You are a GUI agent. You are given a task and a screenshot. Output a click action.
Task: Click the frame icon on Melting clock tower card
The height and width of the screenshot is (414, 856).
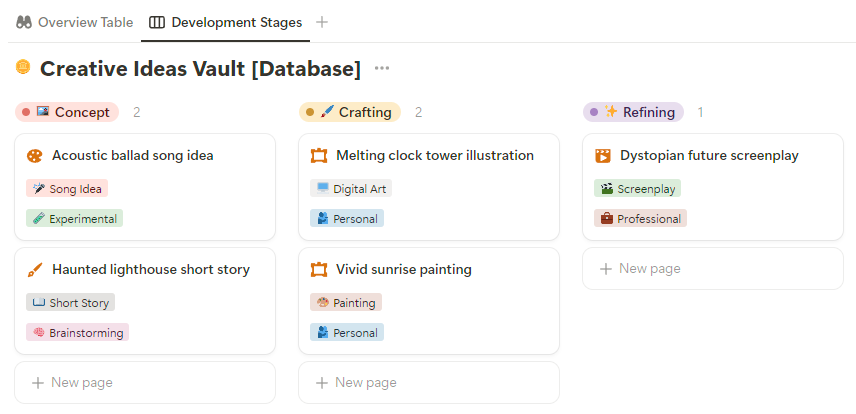pyautogui.click(x=319, y=156)
